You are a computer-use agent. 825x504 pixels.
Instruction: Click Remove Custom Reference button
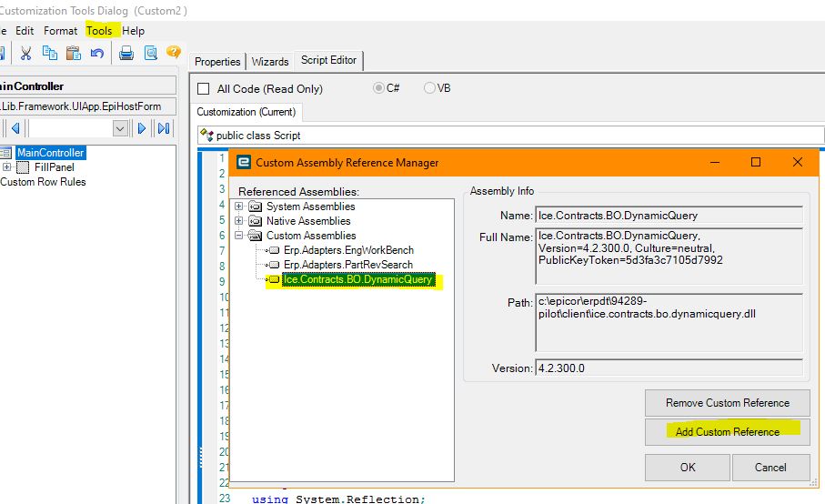click(x=727, y=403)
